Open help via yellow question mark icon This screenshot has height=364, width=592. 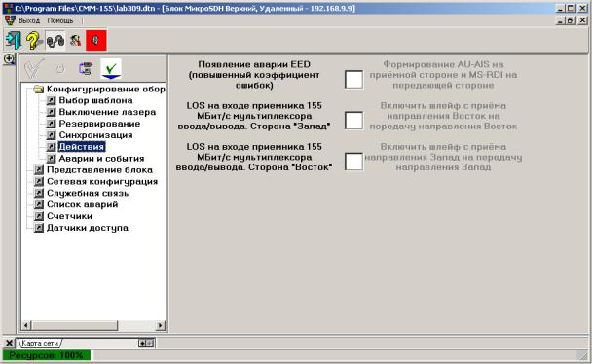[34, 40]
